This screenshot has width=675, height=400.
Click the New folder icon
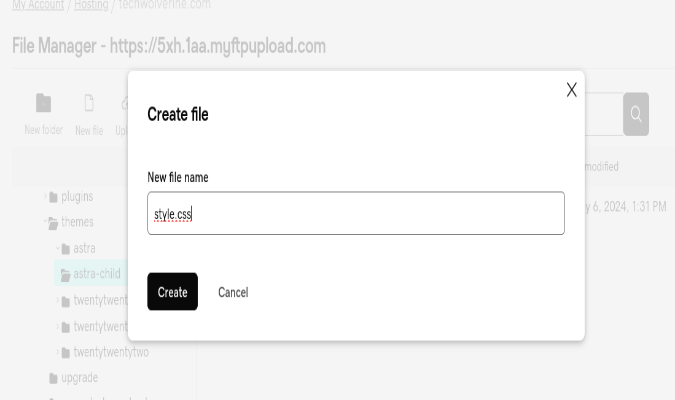coord(43,103)
